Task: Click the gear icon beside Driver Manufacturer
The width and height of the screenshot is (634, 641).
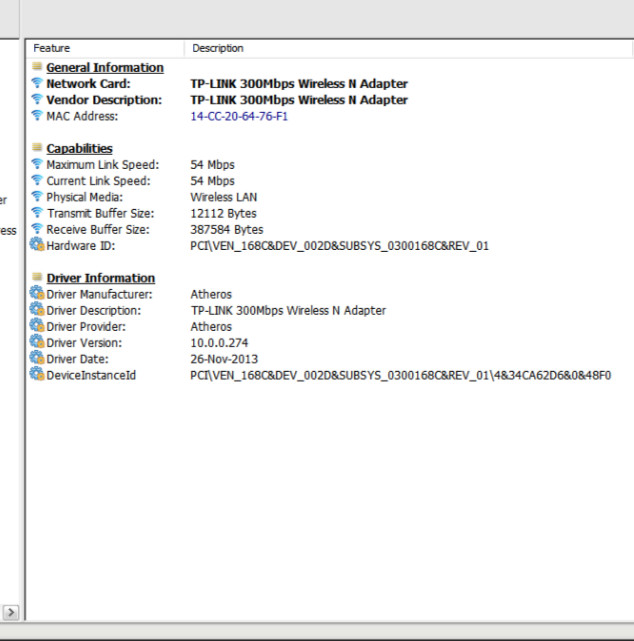Action: click(x=37, y=294)
